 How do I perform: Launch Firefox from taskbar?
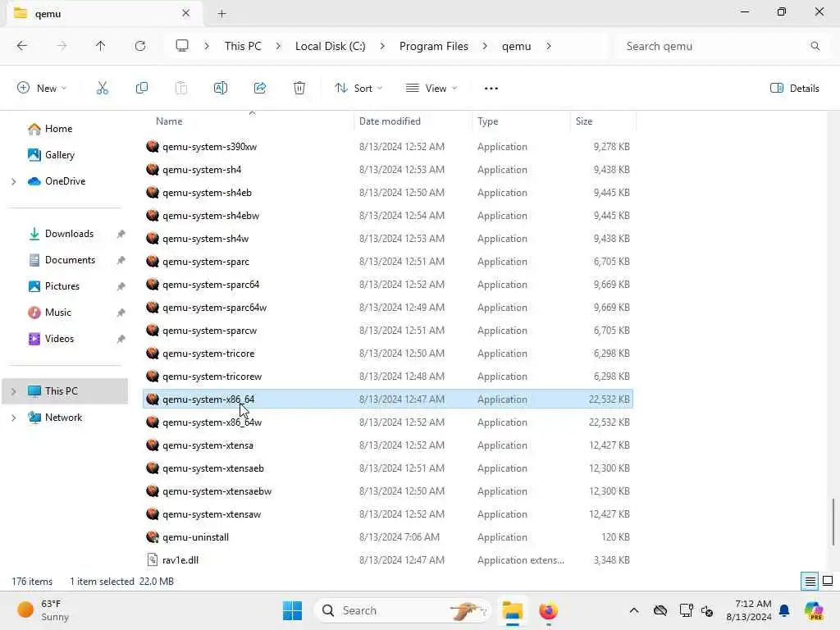tap(548, 610)
